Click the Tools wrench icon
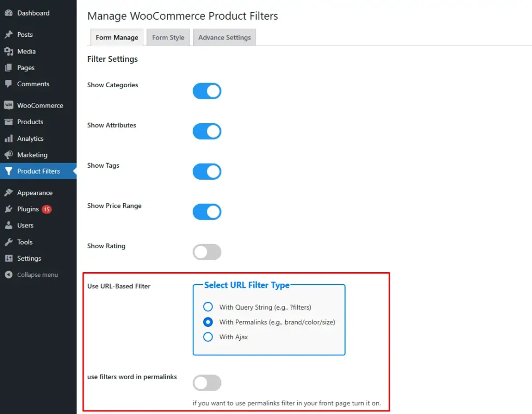Image resolution: width=532 pixels, height=414 pixels. pos(8,242)
